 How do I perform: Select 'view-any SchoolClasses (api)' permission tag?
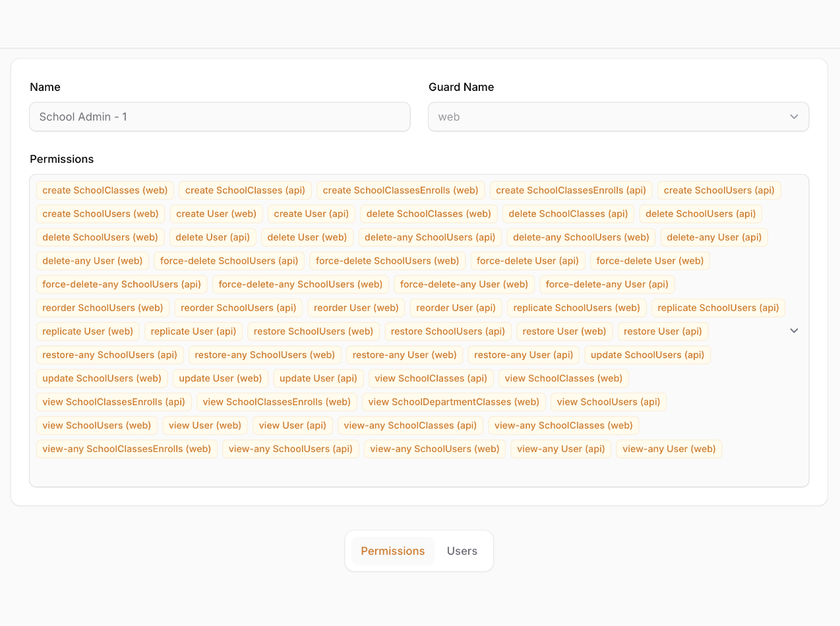point(410,426)
